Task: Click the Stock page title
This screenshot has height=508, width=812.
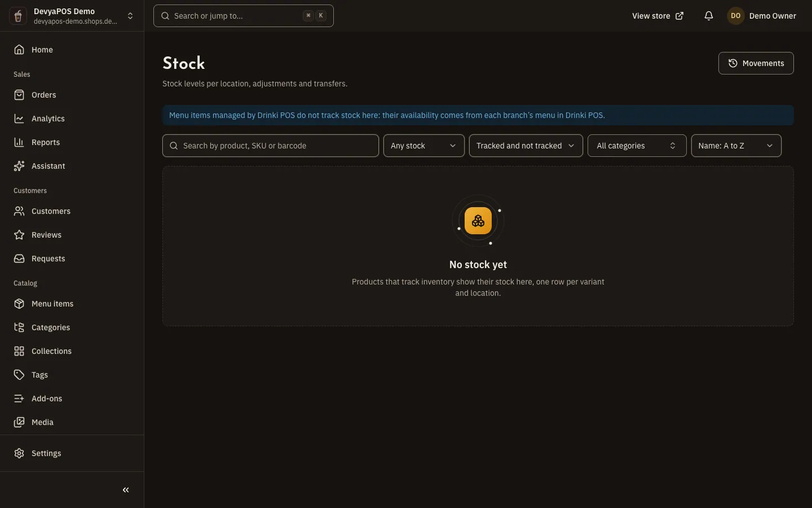Action: click(184, 63)
